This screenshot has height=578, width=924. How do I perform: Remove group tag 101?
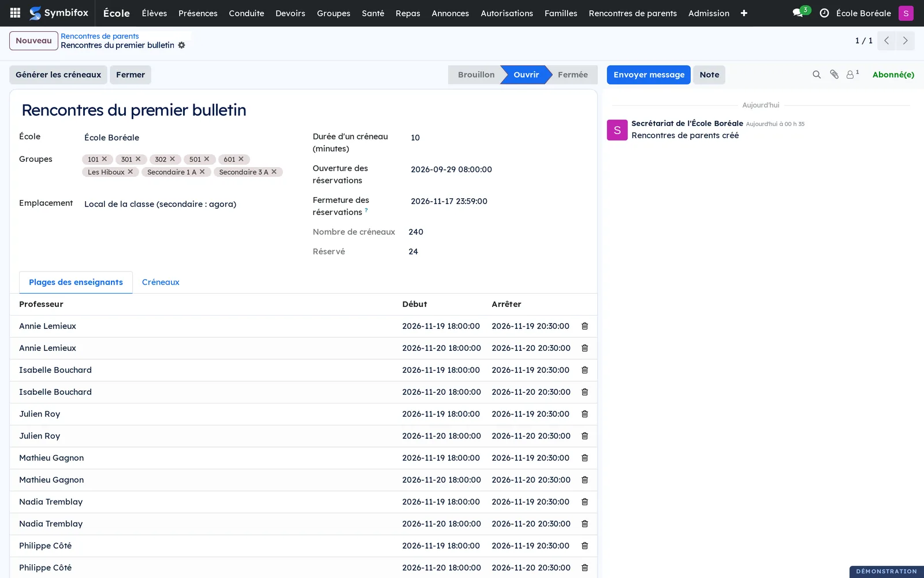pos(105,159)
